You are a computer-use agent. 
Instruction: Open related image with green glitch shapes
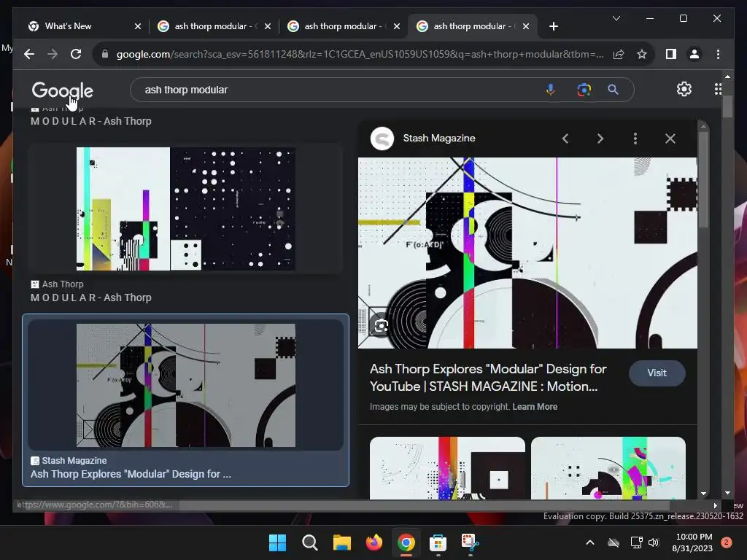tap(608, 468)
